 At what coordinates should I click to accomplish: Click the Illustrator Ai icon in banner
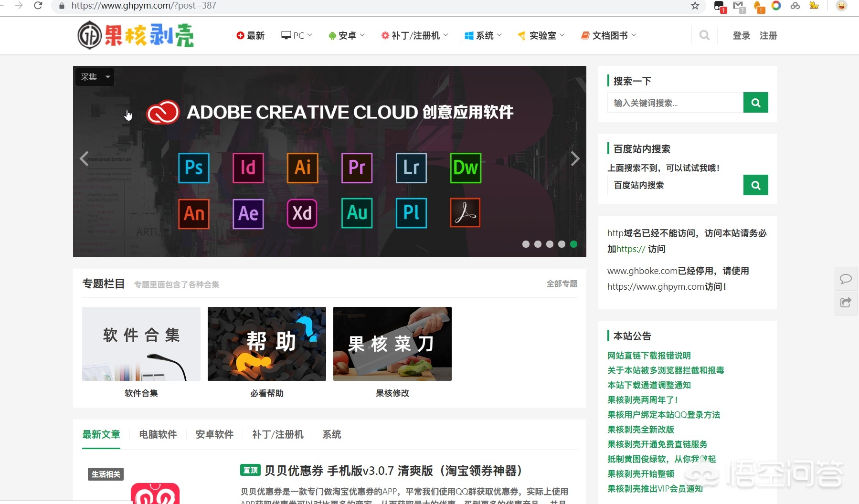[x=303, y=168]
